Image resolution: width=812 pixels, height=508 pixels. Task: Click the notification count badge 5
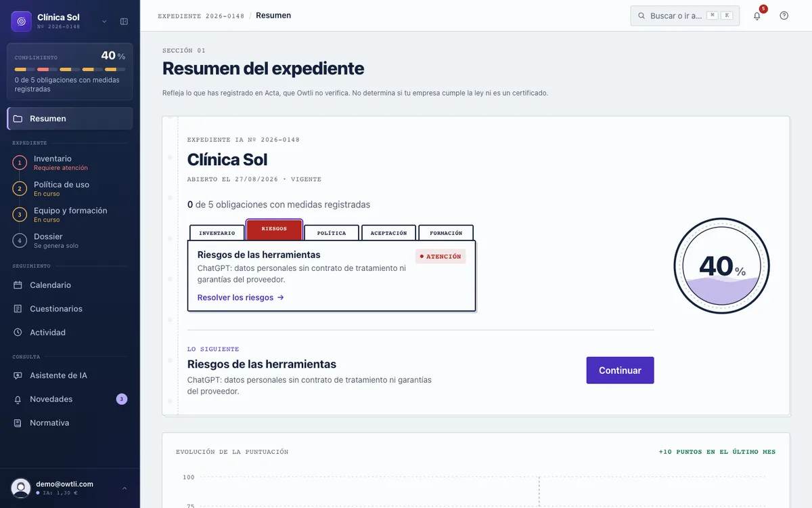click(763, 9)
